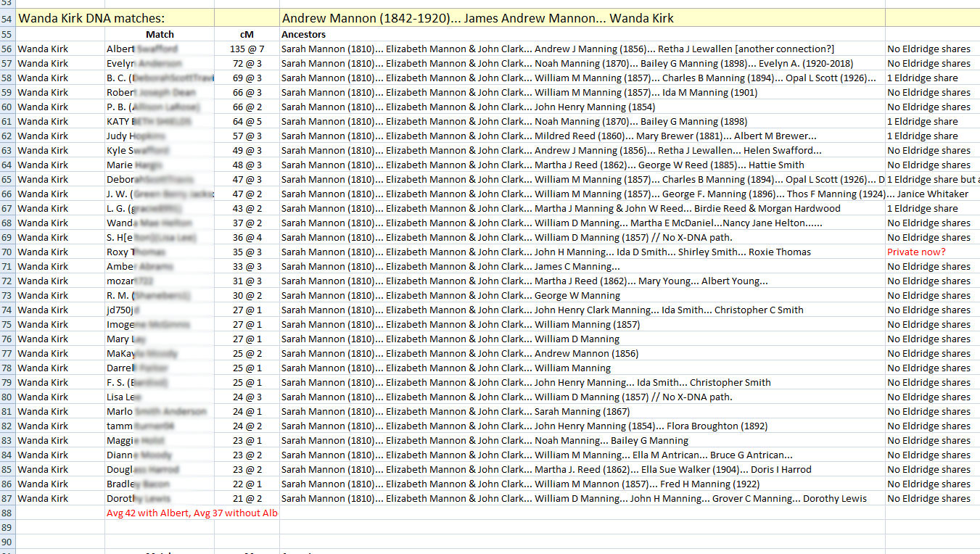Select the match cell starting with 'jd750j'
The image size is (980, 554).
[160, 310]
